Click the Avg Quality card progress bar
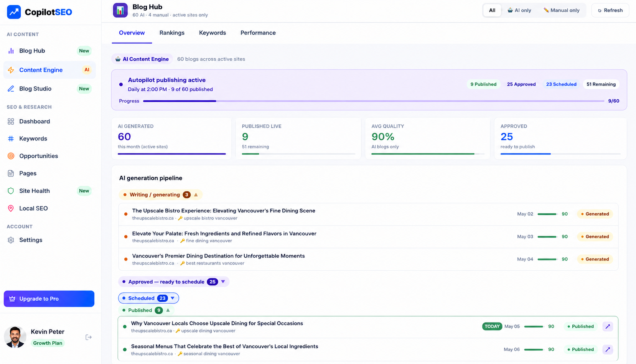This screenshot has width=636, height=364. click(x=428, y=154)
